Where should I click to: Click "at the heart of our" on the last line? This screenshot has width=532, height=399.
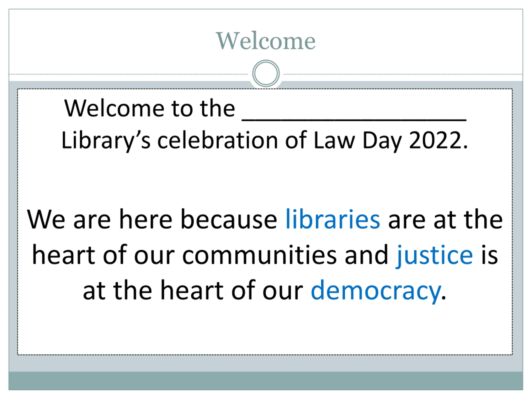point(193,290)
